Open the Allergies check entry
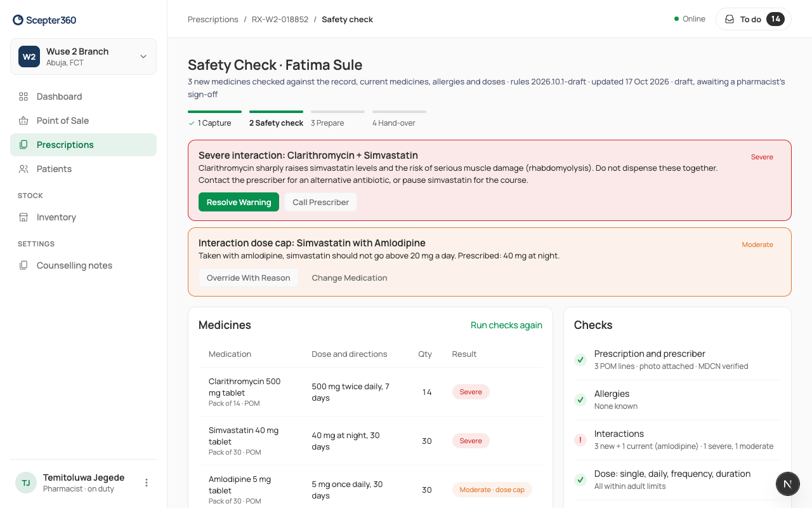The height and width of the screenshot is (508, 812). pyautogui.click(x=678, y=399)
